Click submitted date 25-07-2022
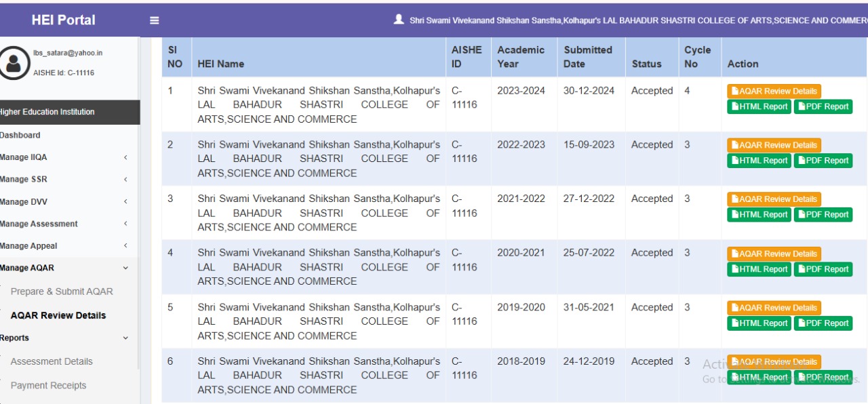 [589, 254]
